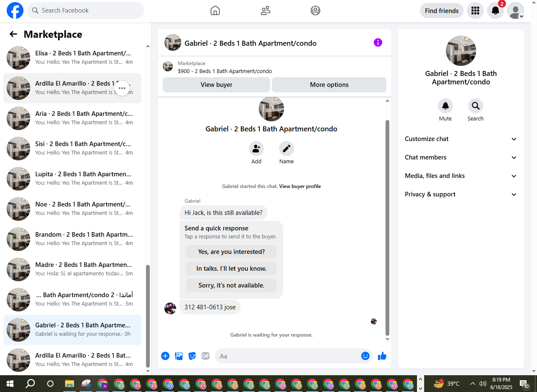Focus the Search Facebook field

86,10
